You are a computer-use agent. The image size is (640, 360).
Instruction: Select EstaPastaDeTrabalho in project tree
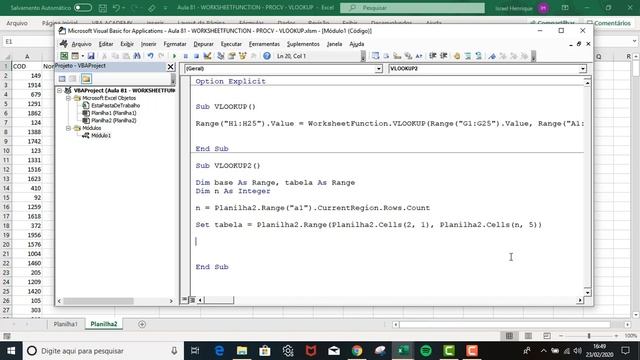pos(115,105)
